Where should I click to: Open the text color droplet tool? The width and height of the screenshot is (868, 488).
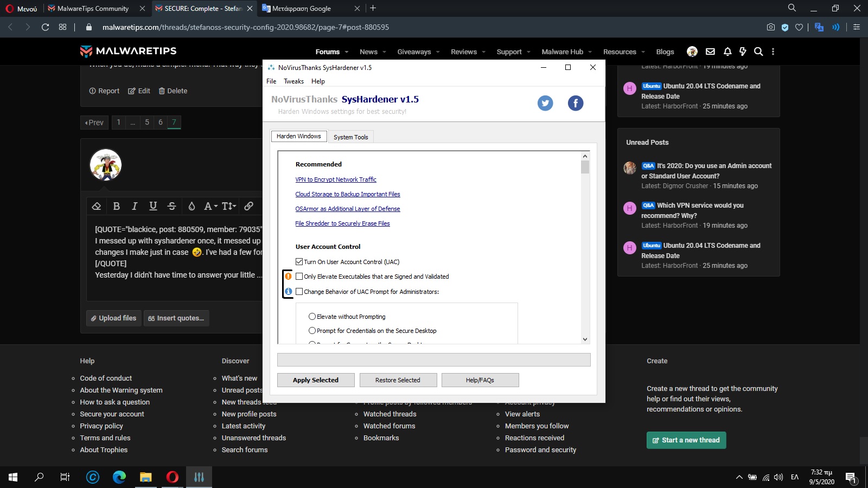(192, 206)
